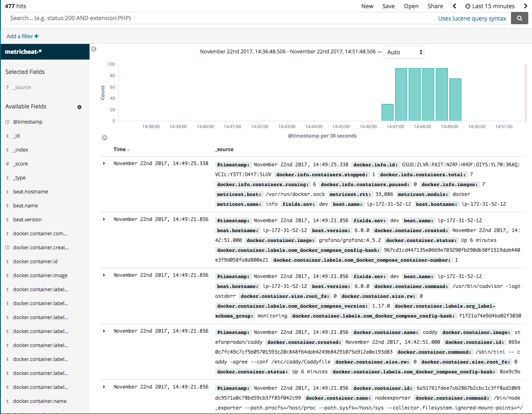The width and height of the screenshot is (532, 414).
Task: Click the search magnifier button
Action: [519, 18]
